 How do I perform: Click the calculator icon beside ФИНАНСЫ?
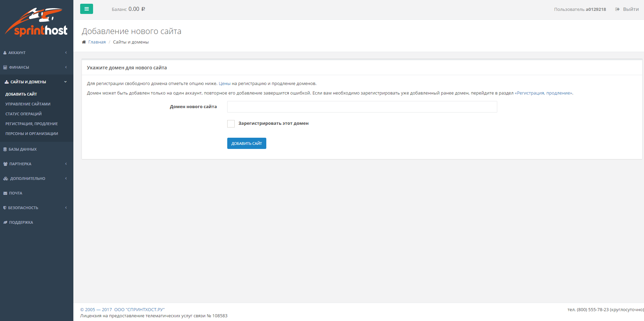point(5,67)
